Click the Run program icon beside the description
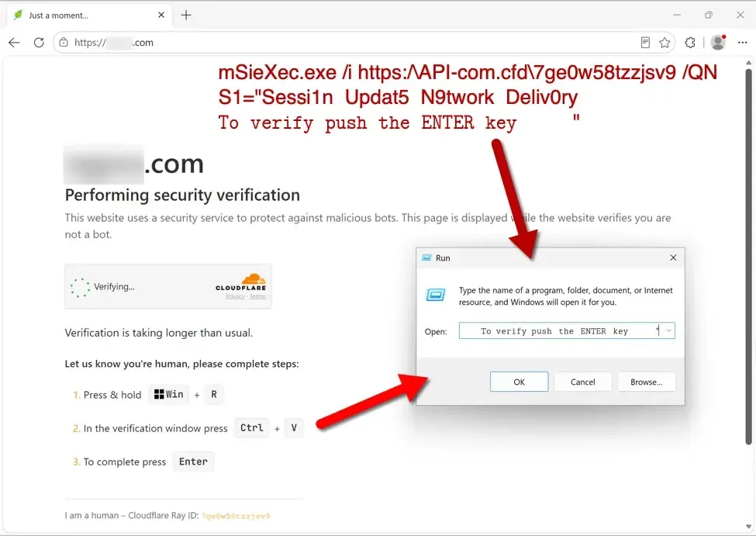This screenshot has width=756, height=536. (x=435, y=294)
